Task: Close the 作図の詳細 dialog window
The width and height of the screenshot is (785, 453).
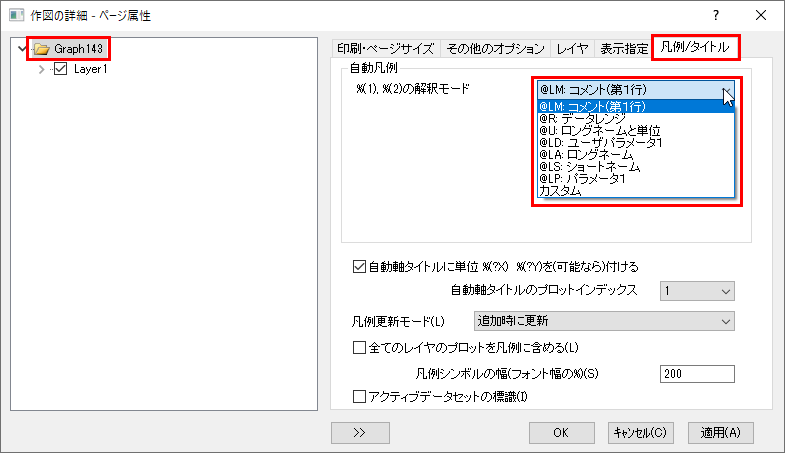Action: click(x=761, y=16)
